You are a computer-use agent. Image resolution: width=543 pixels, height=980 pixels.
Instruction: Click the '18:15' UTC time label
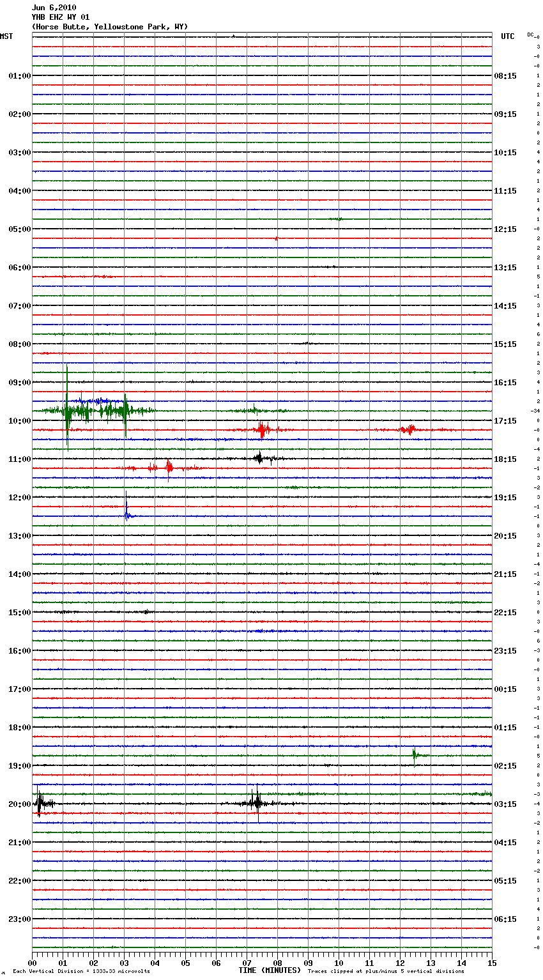click(505, 459)
